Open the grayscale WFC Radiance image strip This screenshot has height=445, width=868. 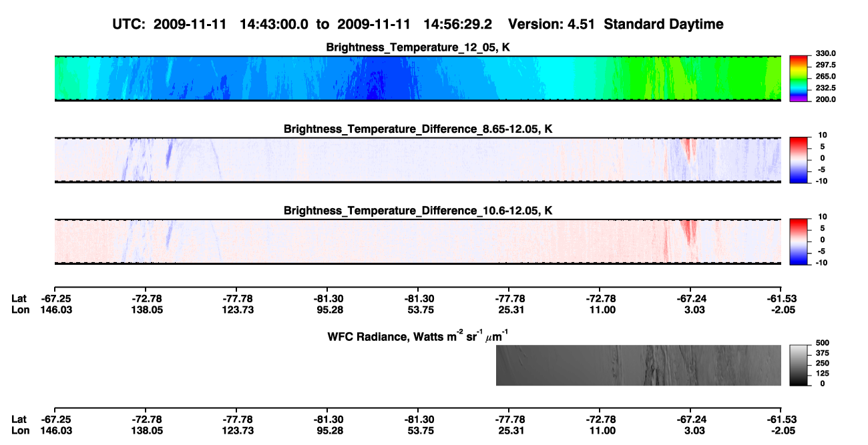tap(638, 366)
